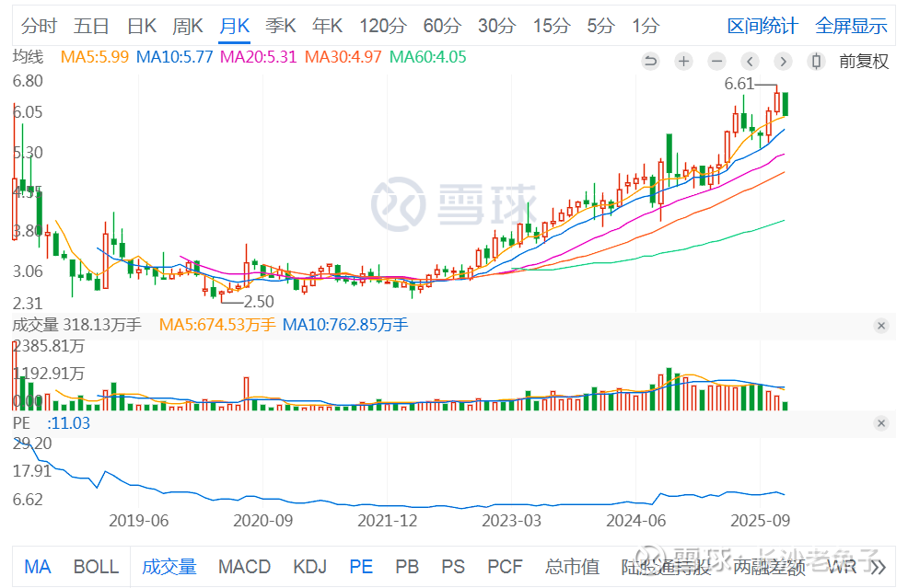Zoom in the K-line chart with plus icon

(683, 62)
